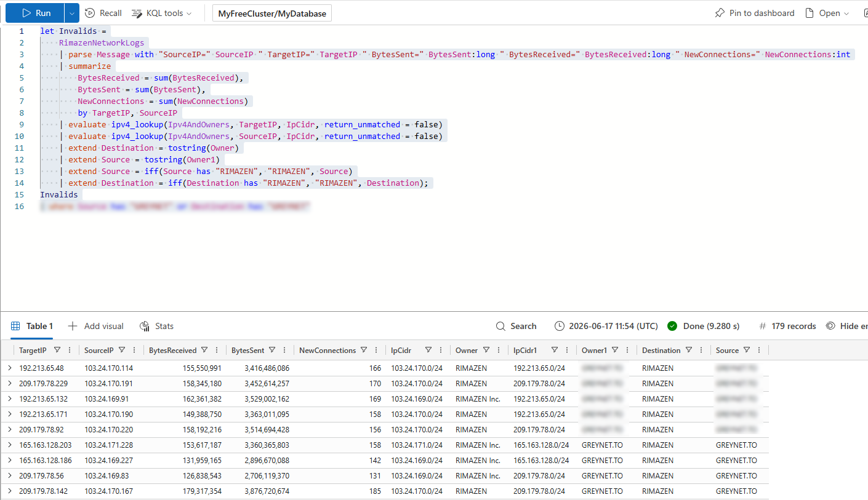Open the KQL tools dropdown
The width and height of the screenshot is (868, 500).
click(x=162, y=13)
